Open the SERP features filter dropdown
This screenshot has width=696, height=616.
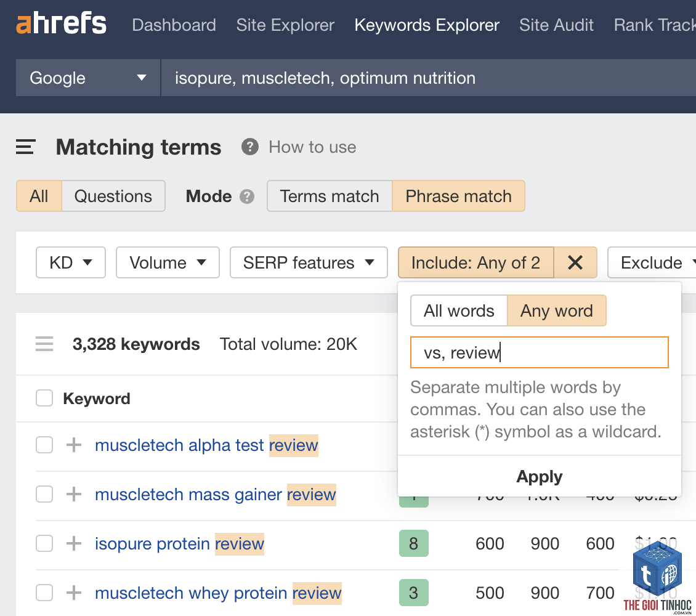[x=309, y=263]
